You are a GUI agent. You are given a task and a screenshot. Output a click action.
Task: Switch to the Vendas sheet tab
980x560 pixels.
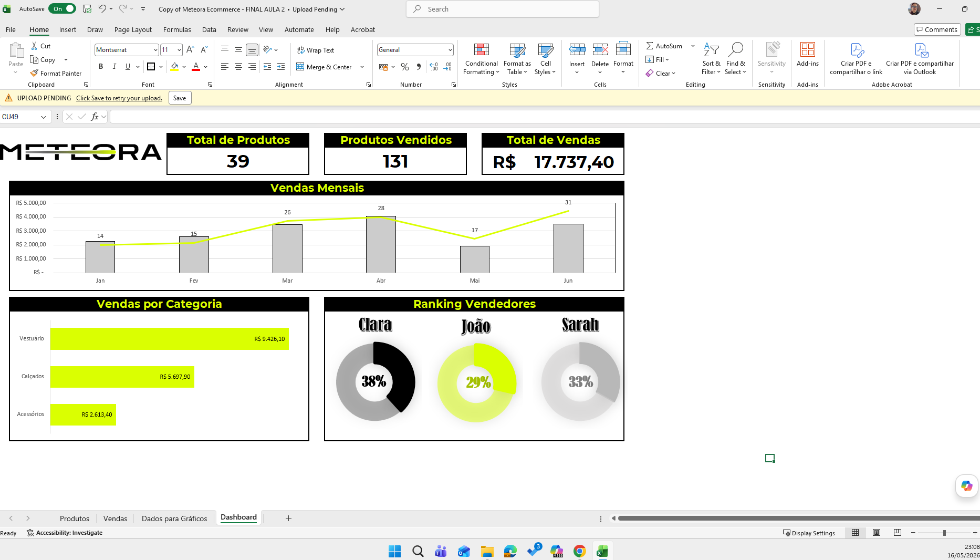[x=115, y=518]
